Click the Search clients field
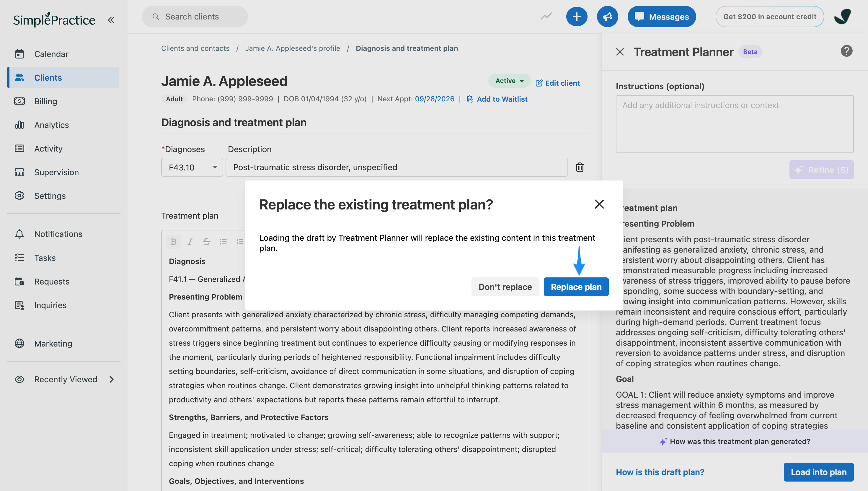The width and height of the screenshot is (868, 491). tap(195, 17)
